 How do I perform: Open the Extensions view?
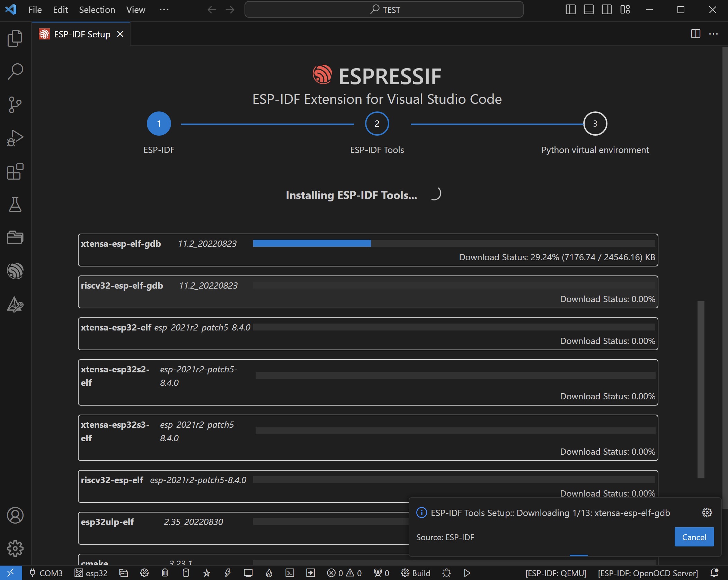click(x=15, y=171)
